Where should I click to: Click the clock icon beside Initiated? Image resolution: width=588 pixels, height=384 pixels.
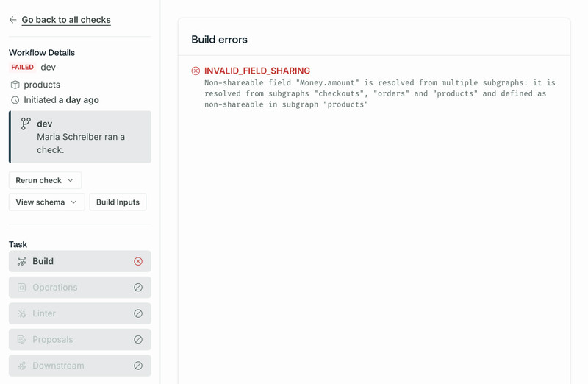click(x=15, y=100)
